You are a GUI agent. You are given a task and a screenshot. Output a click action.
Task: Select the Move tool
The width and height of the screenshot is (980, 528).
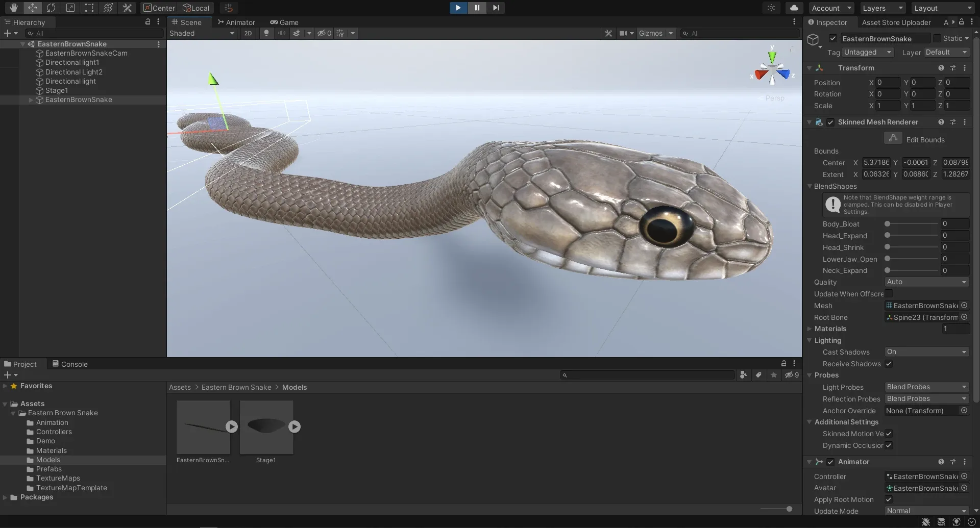coord(33,8)
